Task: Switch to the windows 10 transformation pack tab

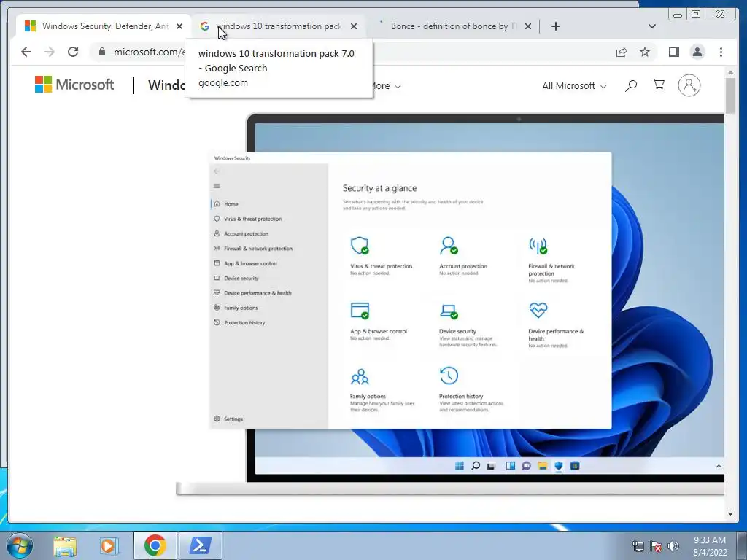Action: tap(279, 26)
